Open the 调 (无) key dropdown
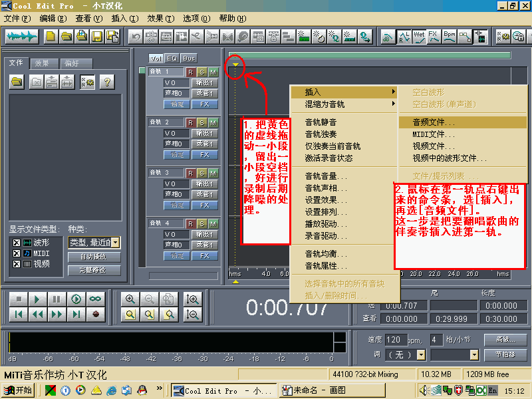The image size is (532, 399). [x=421, y=355]
